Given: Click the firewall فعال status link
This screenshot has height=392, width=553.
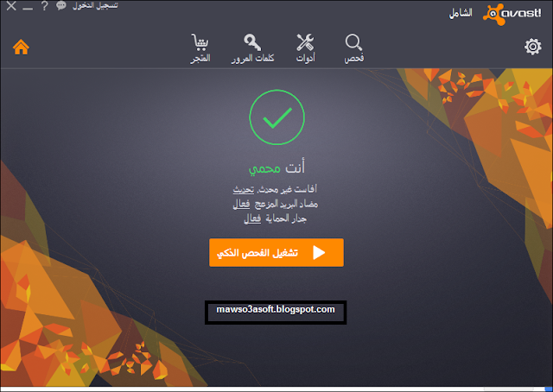Looking at the screenshot, I should coord(252,219).
